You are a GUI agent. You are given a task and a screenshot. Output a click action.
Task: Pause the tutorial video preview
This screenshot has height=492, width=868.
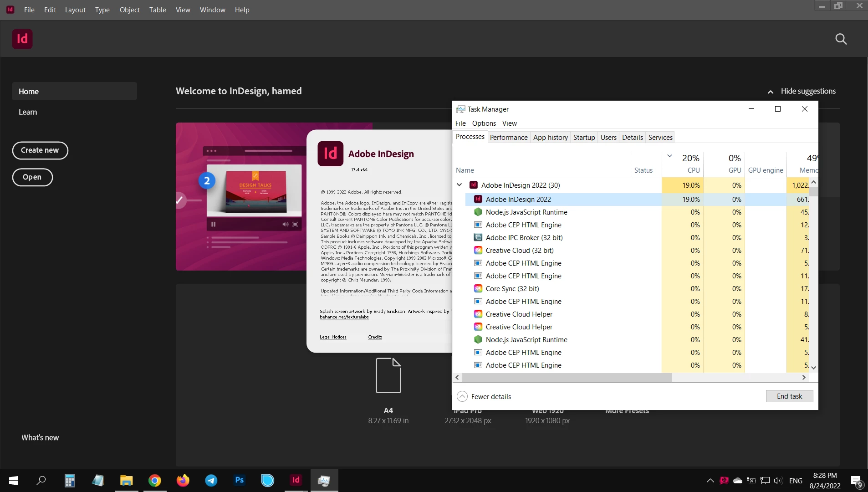coord(213,224)
